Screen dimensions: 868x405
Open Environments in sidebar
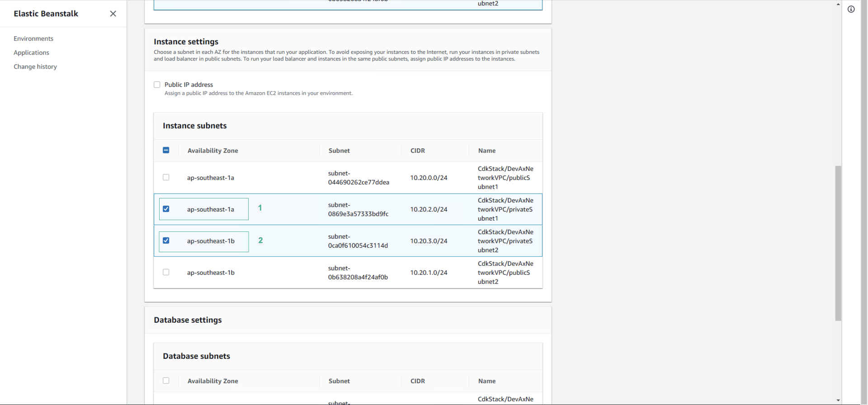pos(33,38)
